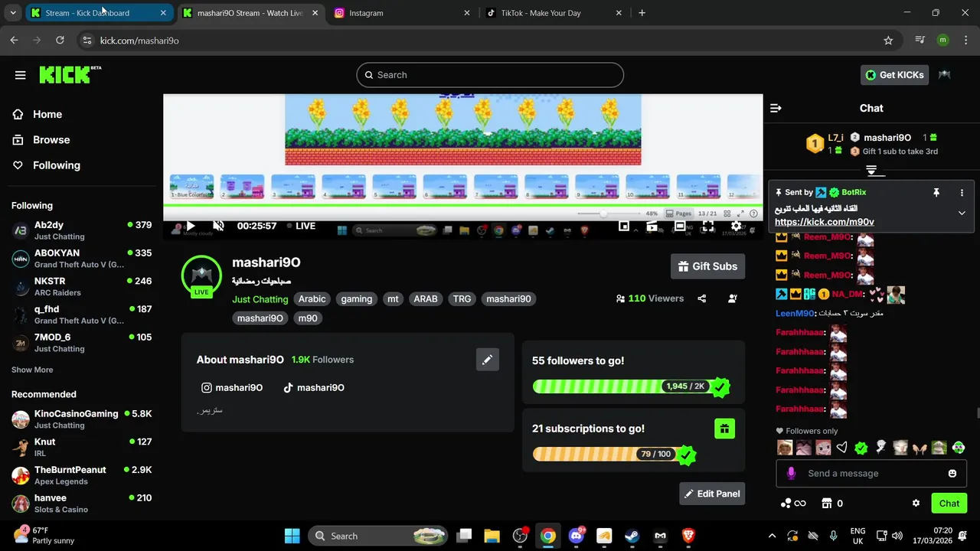Open Ab2dy channel in Following list

pos(82,230)
